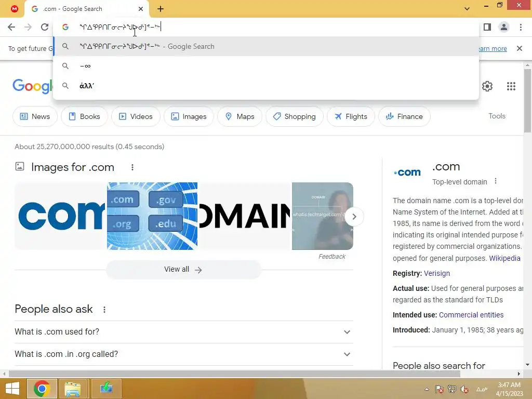Switch to Images results

click(189, 116)
